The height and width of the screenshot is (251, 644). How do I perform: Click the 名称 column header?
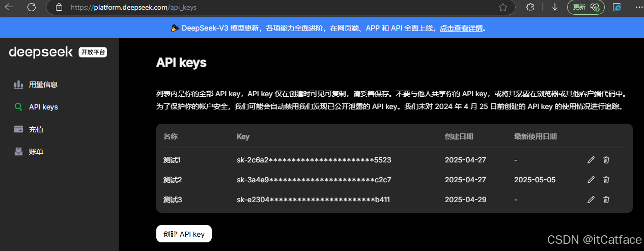pyautogui.click(x=171, y=136)
